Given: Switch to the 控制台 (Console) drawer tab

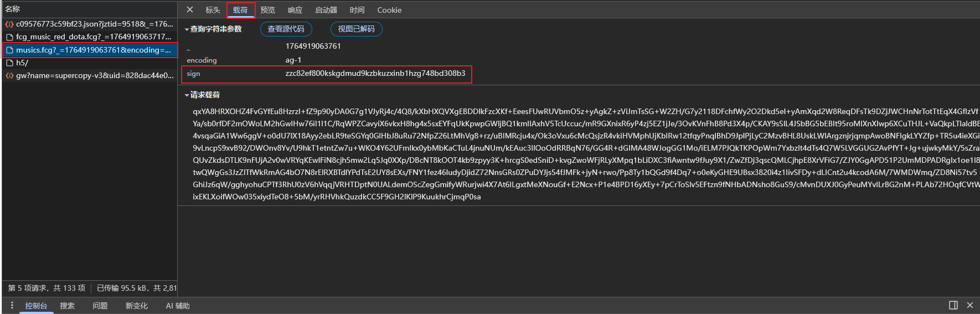Looking at the screenshot, I should coord(36,306).
